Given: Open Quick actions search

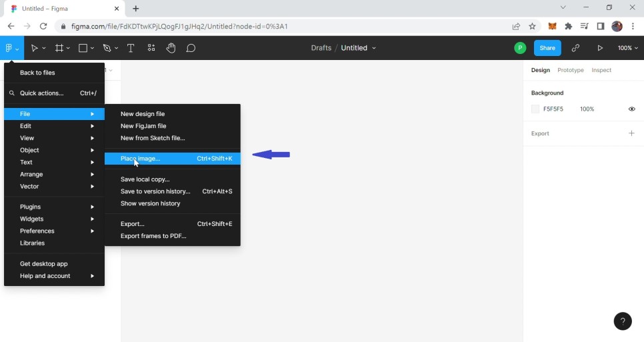Looking at the screenshot, I should pos(54,93).
